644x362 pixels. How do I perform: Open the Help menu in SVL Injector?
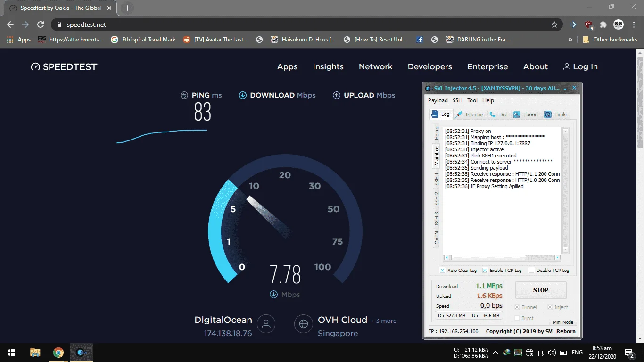[x=488, y=100]
